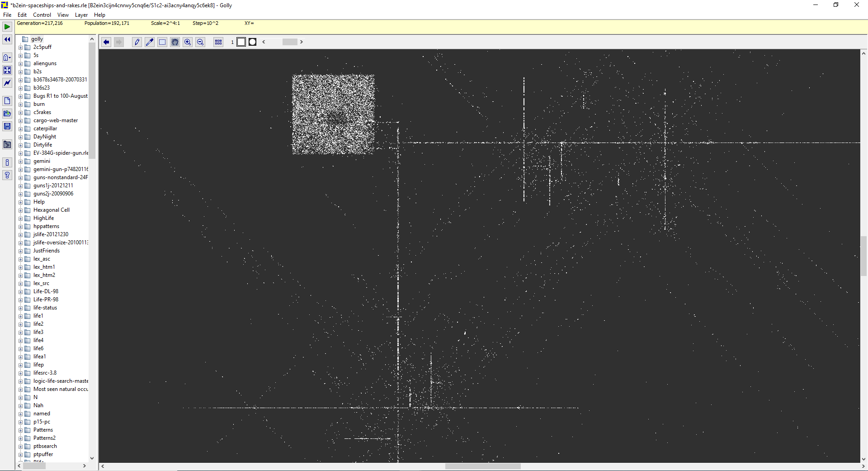Click the horizontal scrollbar thumb below viewport
Image resolution: width=868 pixels, height=471 pixels.
tap(483, 466)
